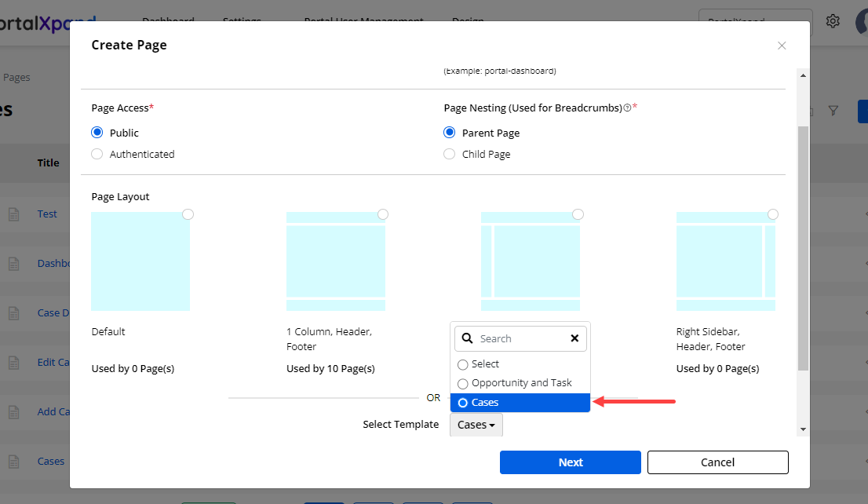Type in the template Search field
Screen dimensions: 868x504
[x=518, y=338]
